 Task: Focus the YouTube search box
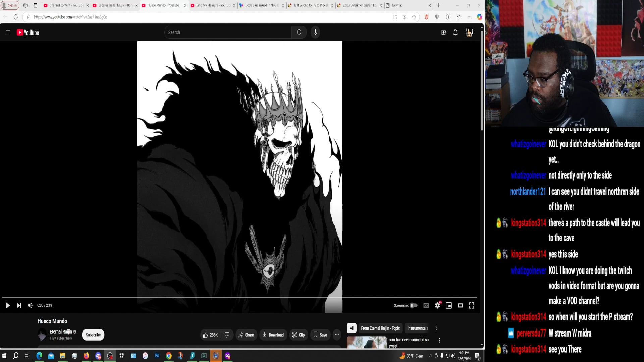point(228,32)
